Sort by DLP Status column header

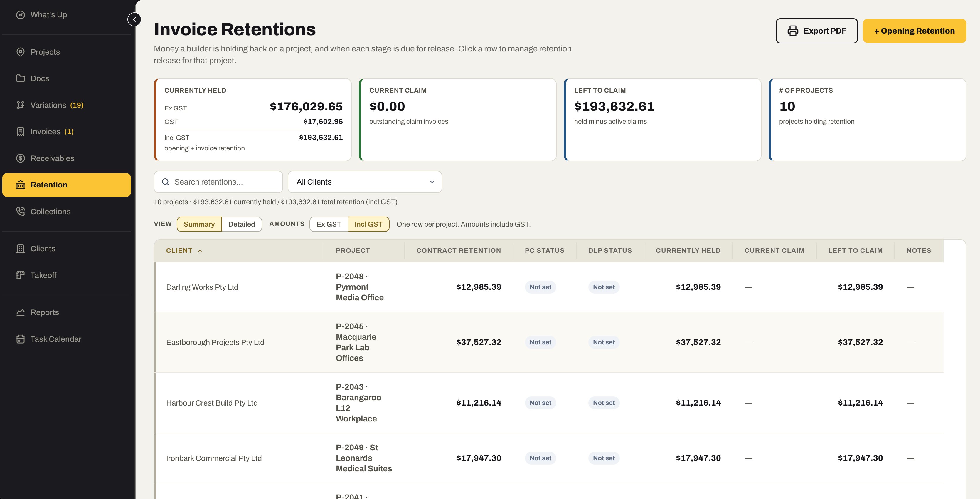pos(610,251)
